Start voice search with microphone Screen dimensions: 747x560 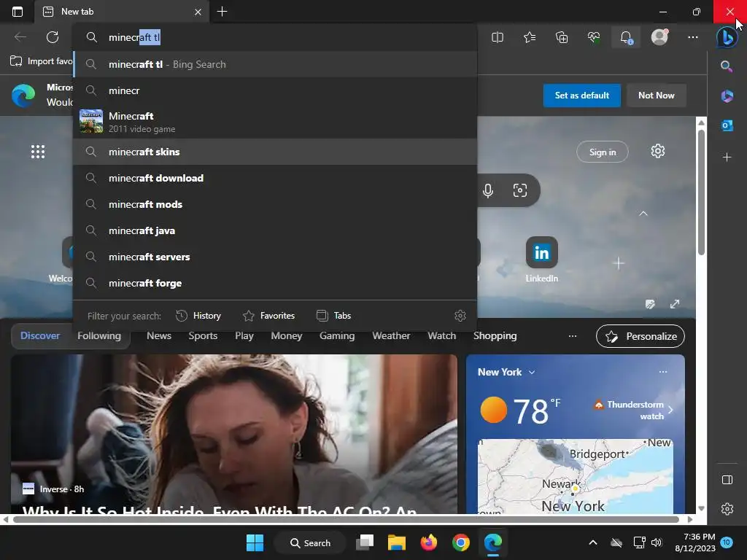click(488, 190)
